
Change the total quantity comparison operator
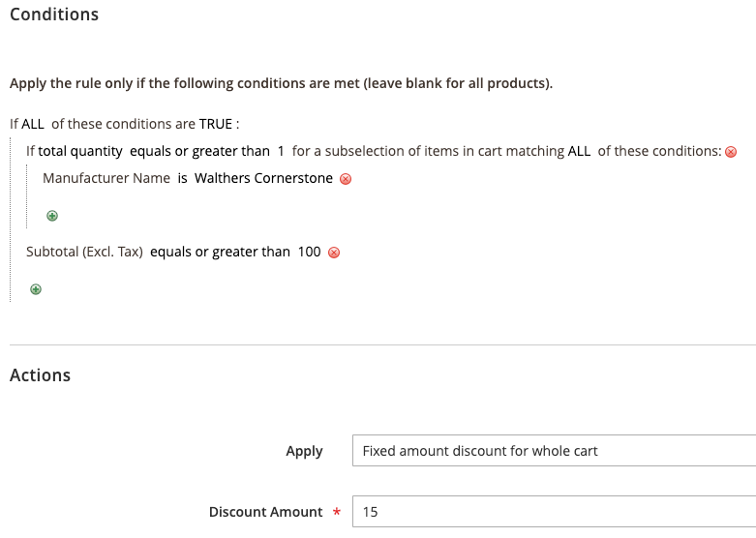tap(199, 151)
